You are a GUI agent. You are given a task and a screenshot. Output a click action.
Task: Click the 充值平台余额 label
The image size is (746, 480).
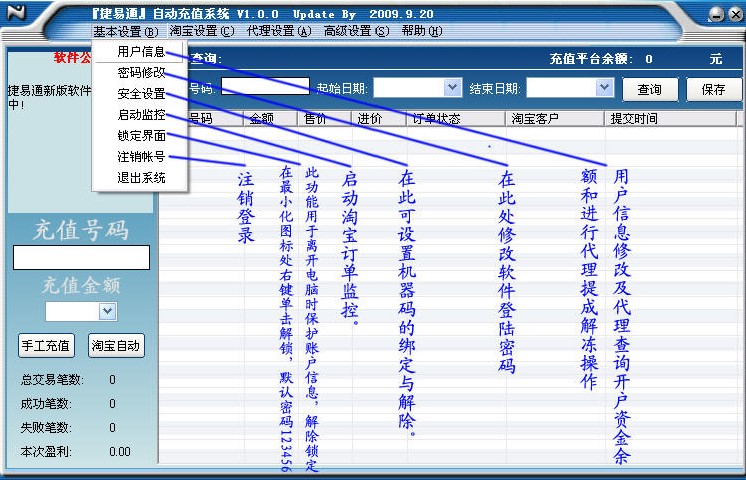tap(591, 59)
